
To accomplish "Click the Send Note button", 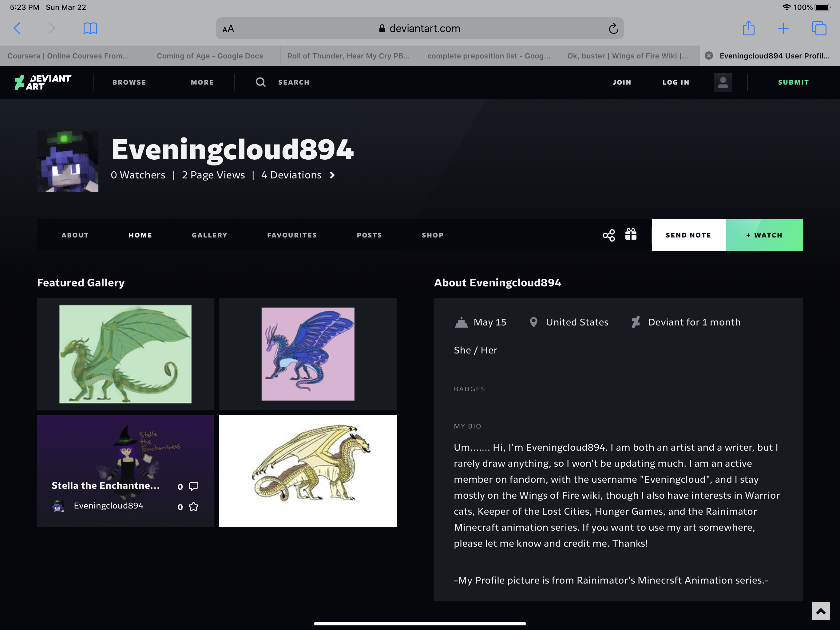I will coord(688,235).
